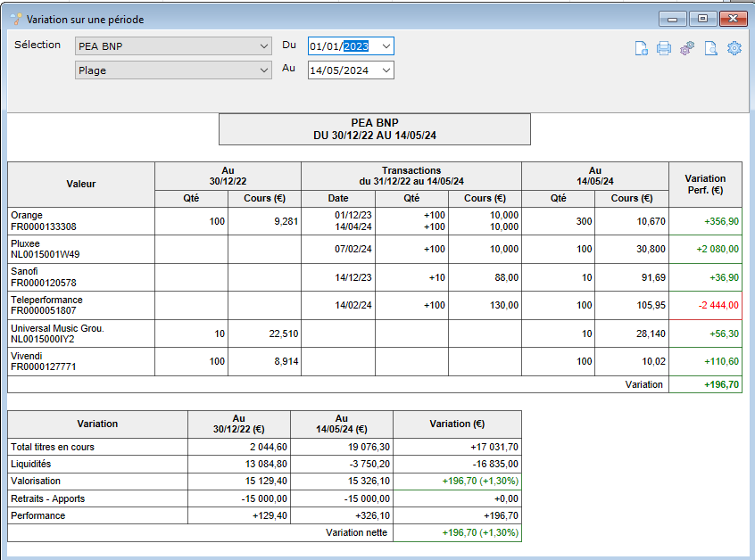The width and height of the screenshot is (755, 560).
Task: Click the purple double-gears icon
Action: tap(687, 48)
